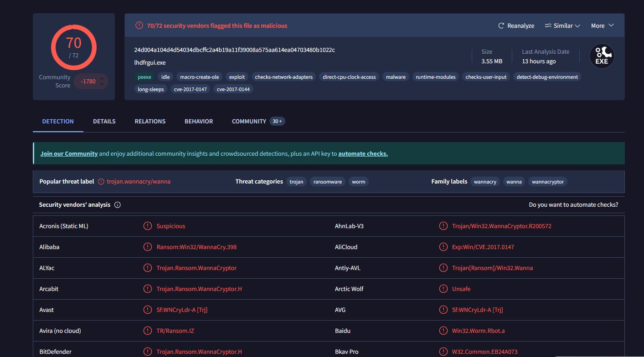This screenshot has width=644, height=357.
Task: Select the worm threat category chip
Action: [x=359, y=182]
